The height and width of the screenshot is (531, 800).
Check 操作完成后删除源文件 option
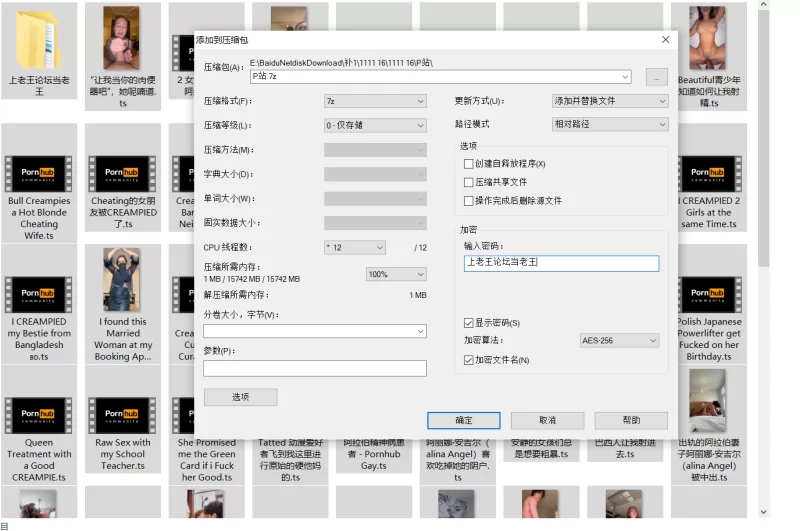(469, 200)
